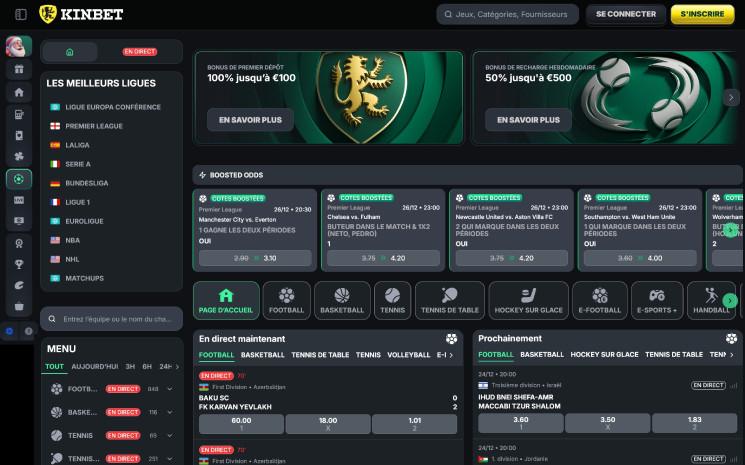Toggle En Direct badge on the Football menu row
Image resolution: width=745 pixels, height=465 pixels.
[123, 388]
